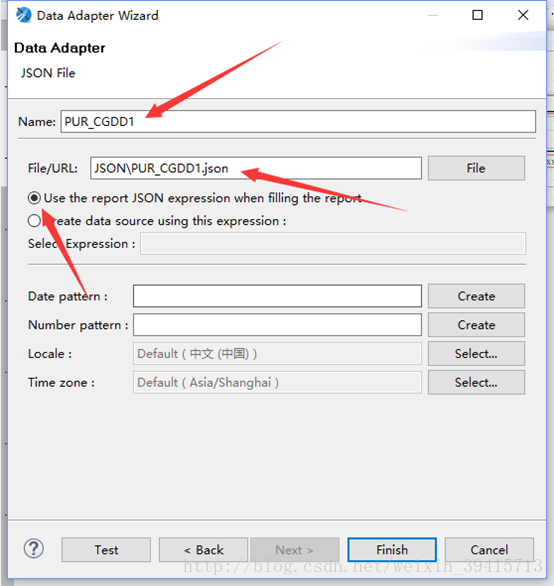
Task: Click the Time zone default field
Action: tap(277, 382)
